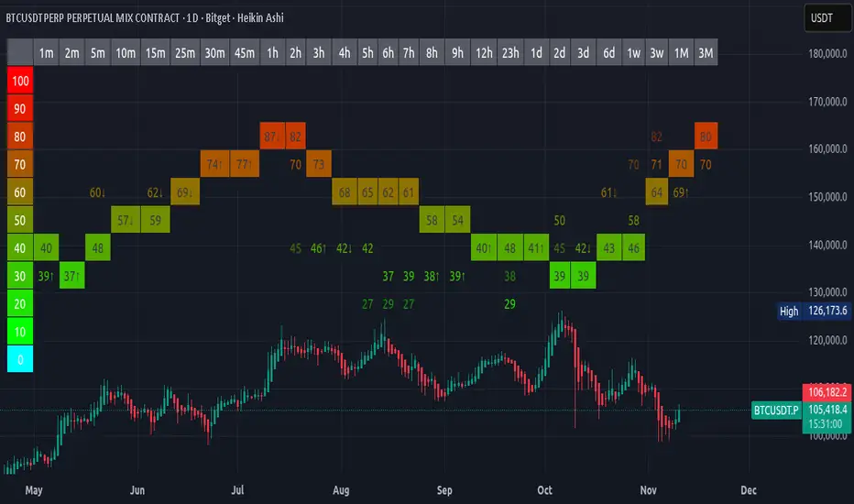Click the 12h column header
Viewport: 854px width, 504px height.
tap(484, 53)
